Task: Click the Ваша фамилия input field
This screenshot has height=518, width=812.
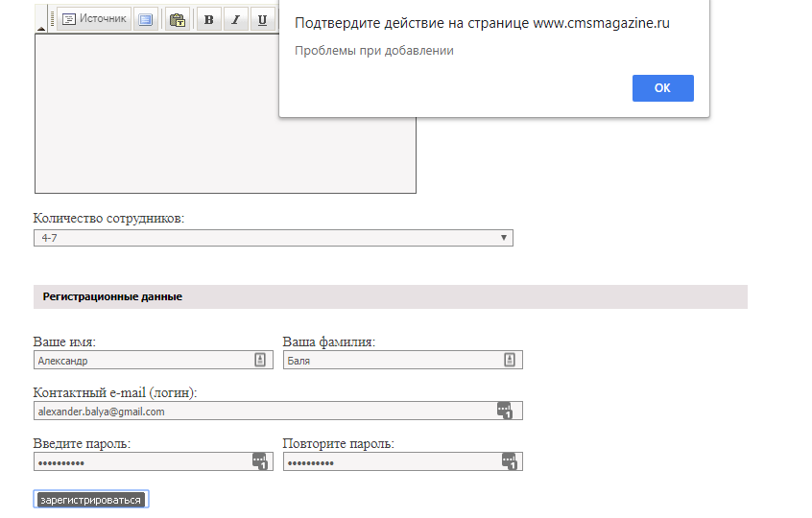Action: pyautogui.click(x=392, y=361)
